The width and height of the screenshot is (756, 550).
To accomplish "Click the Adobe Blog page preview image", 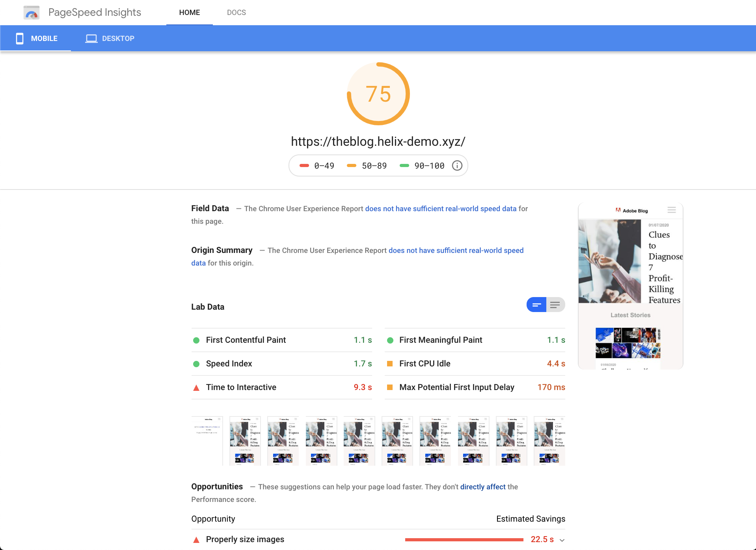I will pos(630,286).
